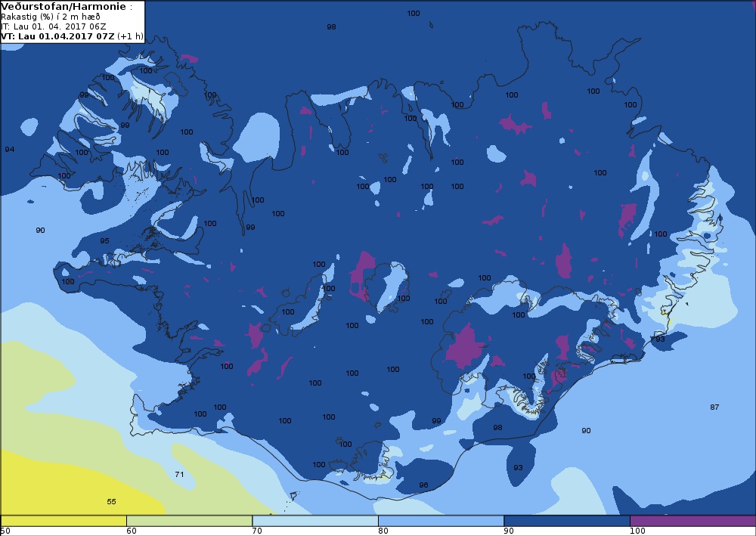Click the legend tick label '70'

pyautogui.click(x=257, y=531)
